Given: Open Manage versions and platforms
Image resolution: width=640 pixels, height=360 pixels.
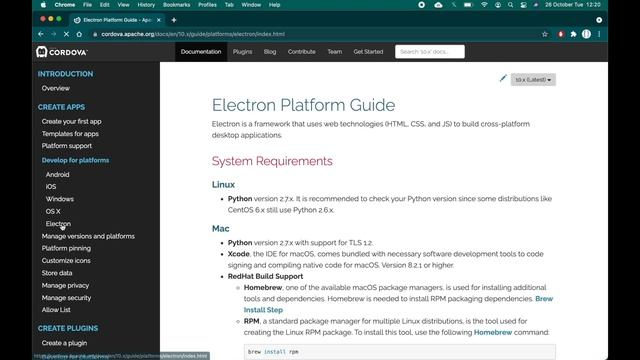Looking at the screenshot, I should pos(88,236).
